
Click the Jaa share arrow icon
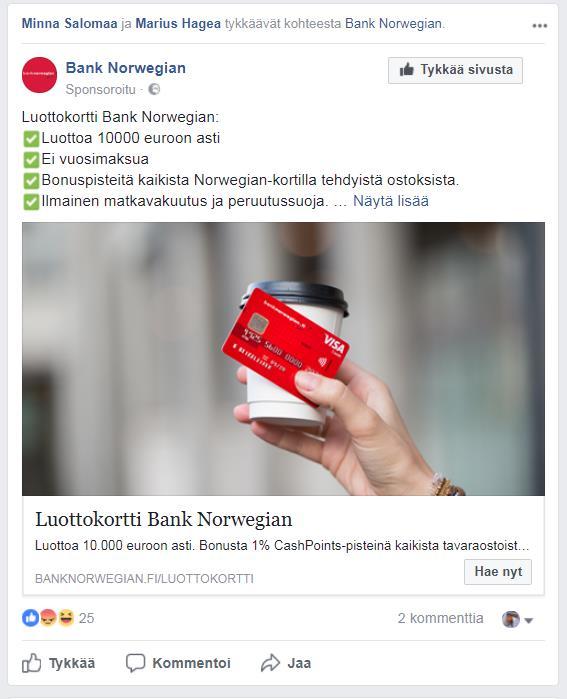[270, 663]
